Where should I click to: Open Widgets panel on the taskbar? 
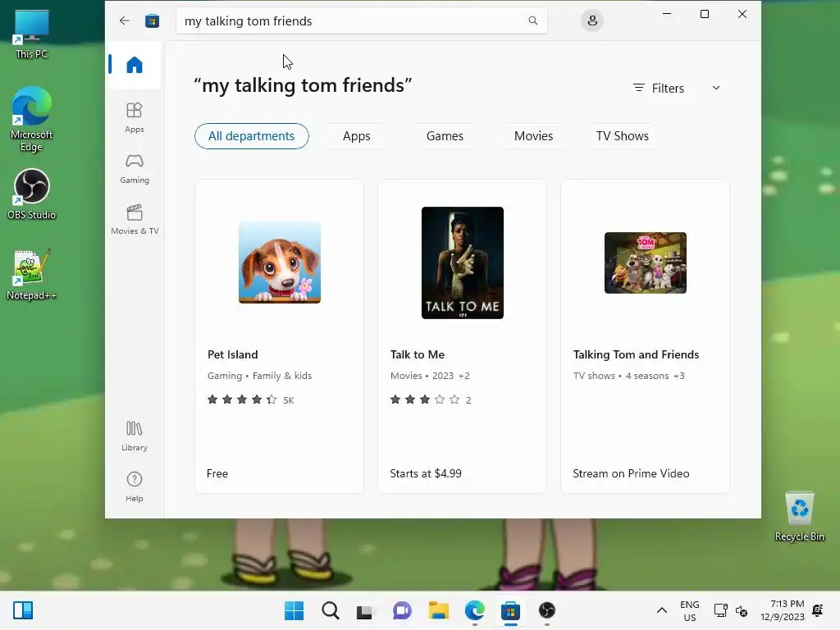tap(23, 610)
